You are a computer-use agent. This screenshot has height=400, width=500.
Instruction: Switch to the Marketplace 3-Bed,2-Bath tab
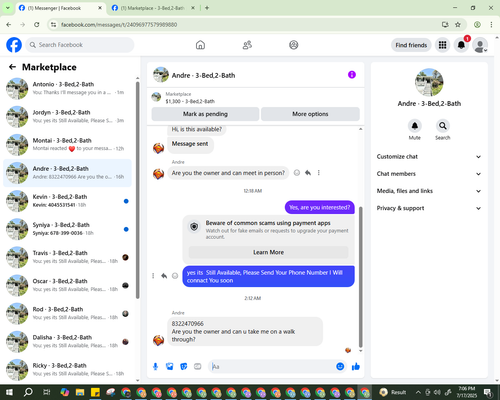[153, 8]
